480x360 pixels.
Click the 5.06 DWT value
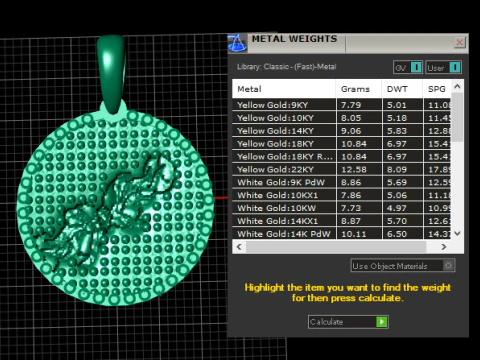pos(397,195)
